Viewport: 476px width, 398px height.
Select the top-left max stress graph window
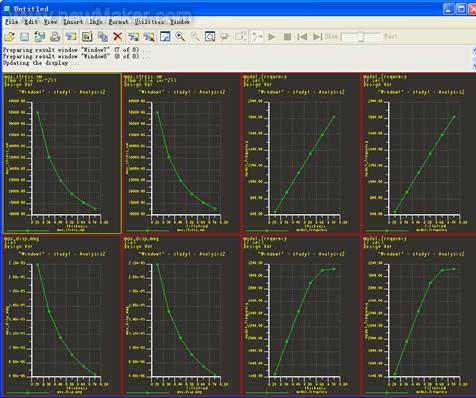62,153
